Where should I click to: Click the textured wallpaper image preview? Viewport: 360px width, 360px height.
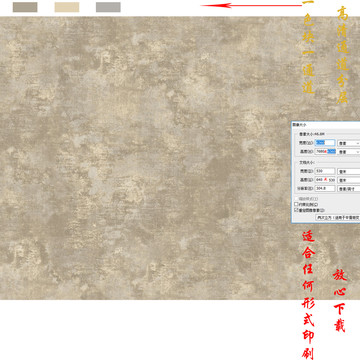[x=145, y=158]
